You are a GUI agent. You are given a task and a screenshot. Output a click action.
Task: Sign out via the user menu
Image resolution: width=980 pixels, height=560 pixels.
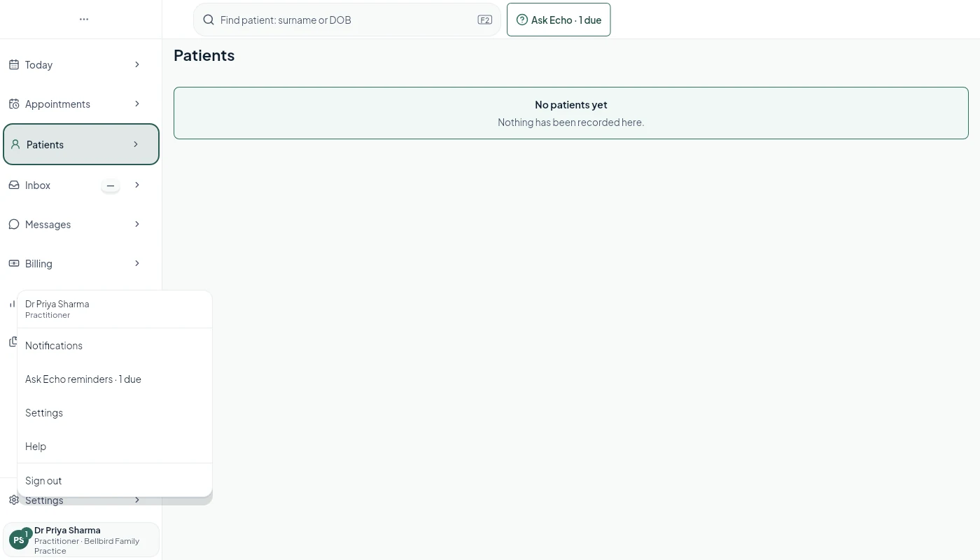point(115,481)
